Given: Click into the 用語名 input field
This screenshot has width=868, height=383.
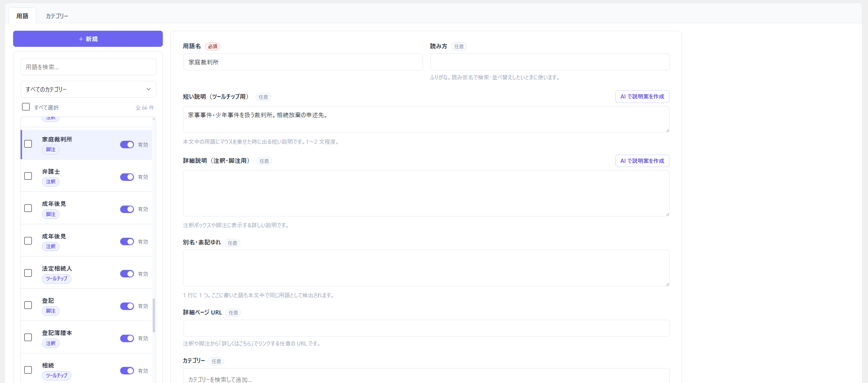Looking at the screenshot, I should (303, 62).
